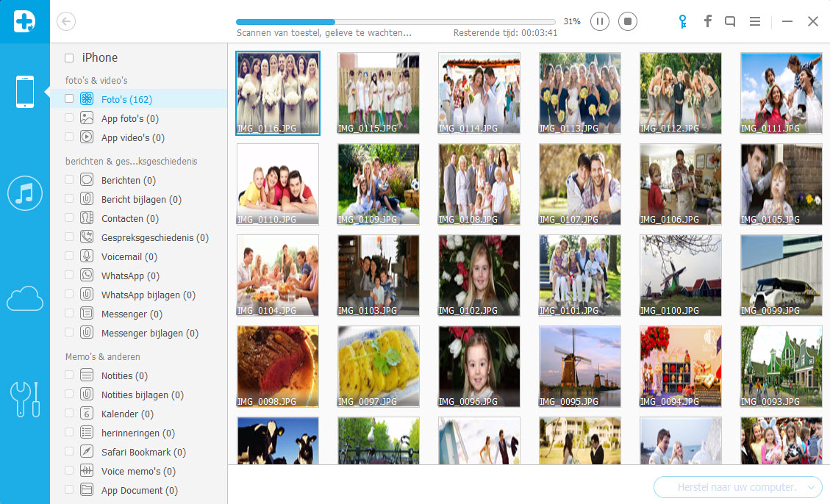Tick the Contacten checkbox
This screenshot has height=504, width=830.
pos(69,218)
